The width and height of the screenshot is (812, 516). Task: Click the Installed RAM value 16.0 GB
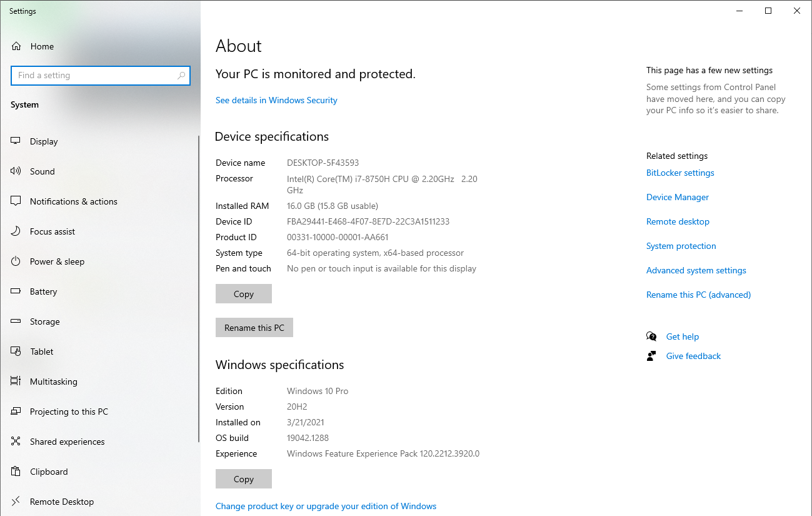click(333, 206)
